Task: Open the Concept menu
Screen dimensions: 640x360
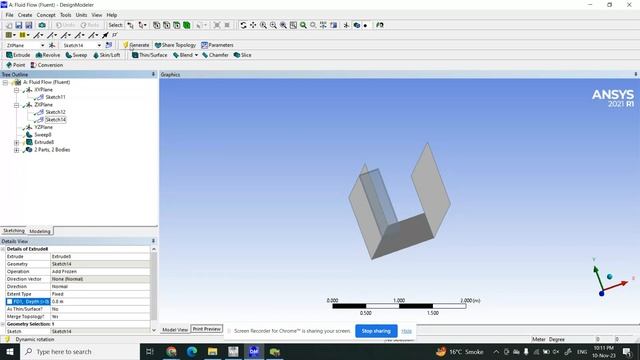Action: tap(46, 15)
